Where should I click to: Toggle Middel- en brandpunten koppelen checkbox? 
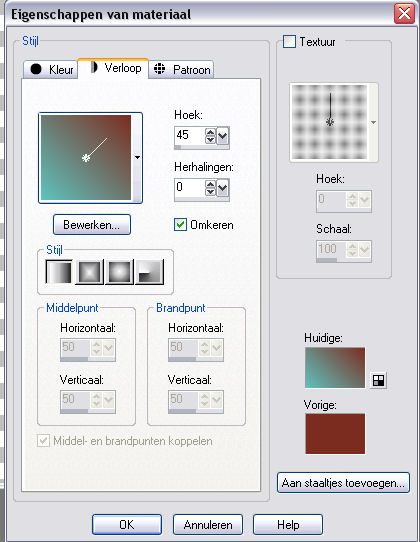point(44,441)
